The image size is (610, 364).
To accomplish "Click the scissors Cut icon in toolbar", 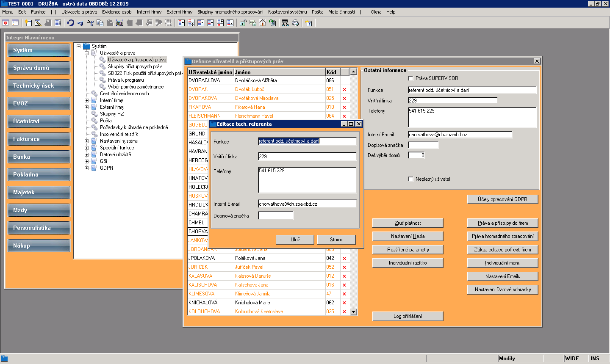I will (90, 23).
